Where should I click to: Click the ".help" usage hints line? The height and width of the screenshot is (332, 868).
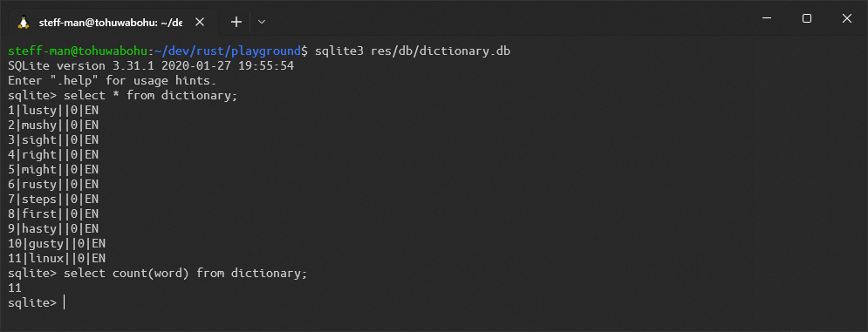pyautogui.click(x=112, y=81)
